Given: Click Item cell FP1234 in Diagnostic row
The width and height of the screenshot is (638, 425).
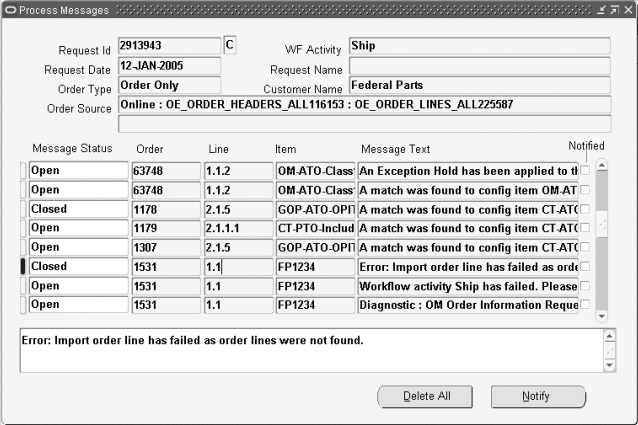Looking at the screenshot, I should click(315, 305).
